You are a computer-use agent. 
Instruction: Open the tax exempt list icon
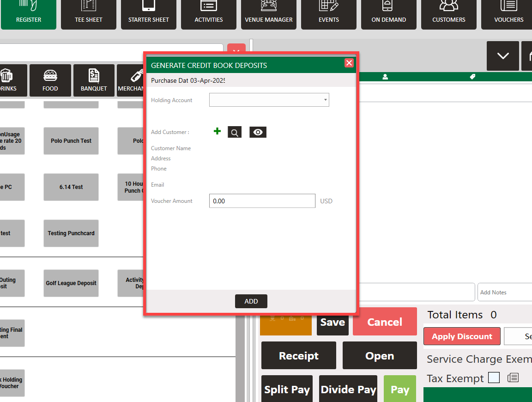(513, 378)
